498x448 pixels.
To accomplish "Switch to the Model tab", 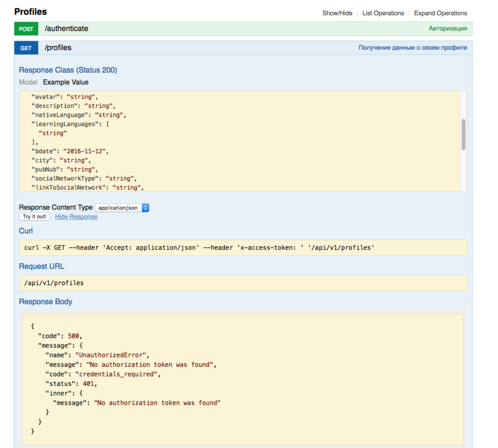I will 28,82.
